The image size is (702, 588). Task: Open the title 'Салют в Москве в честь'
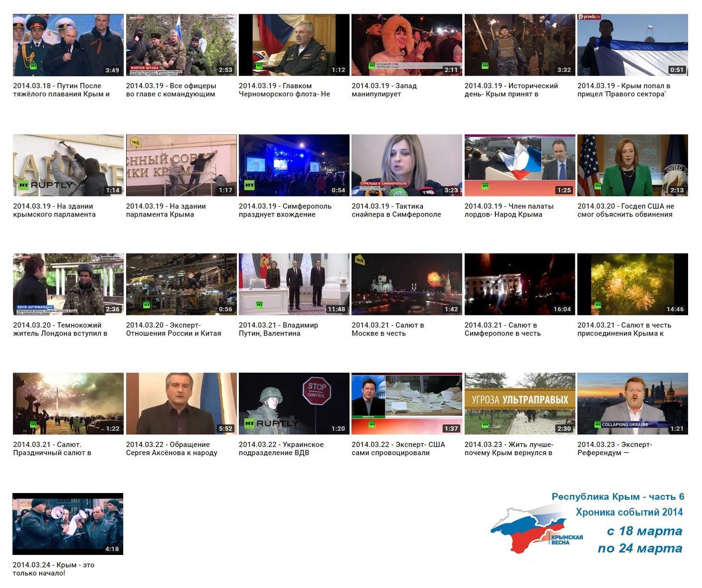tap(388, 329)
